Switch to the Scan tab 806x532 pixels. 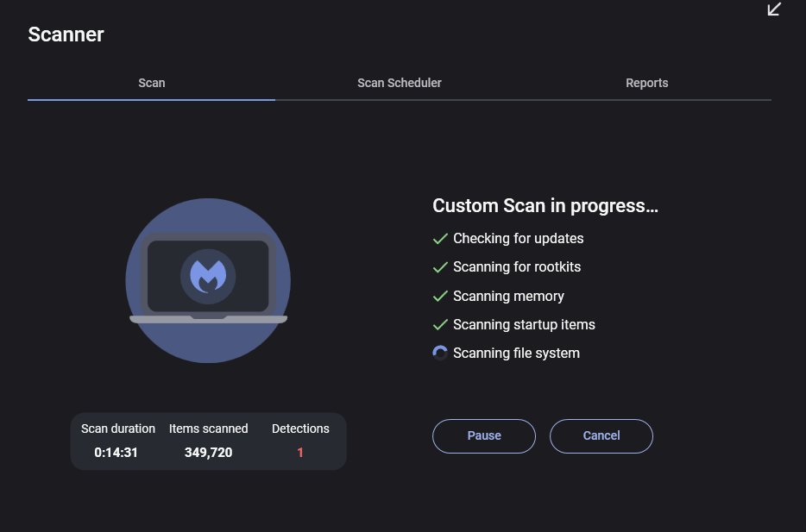152,83
